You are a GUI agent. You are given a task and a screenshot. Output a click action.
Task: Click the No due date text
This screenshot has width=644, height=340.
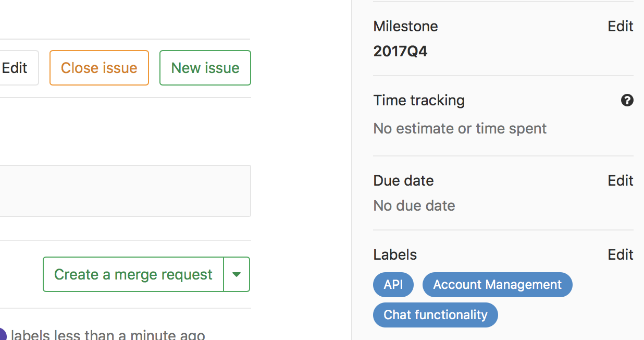click(414, 205)
